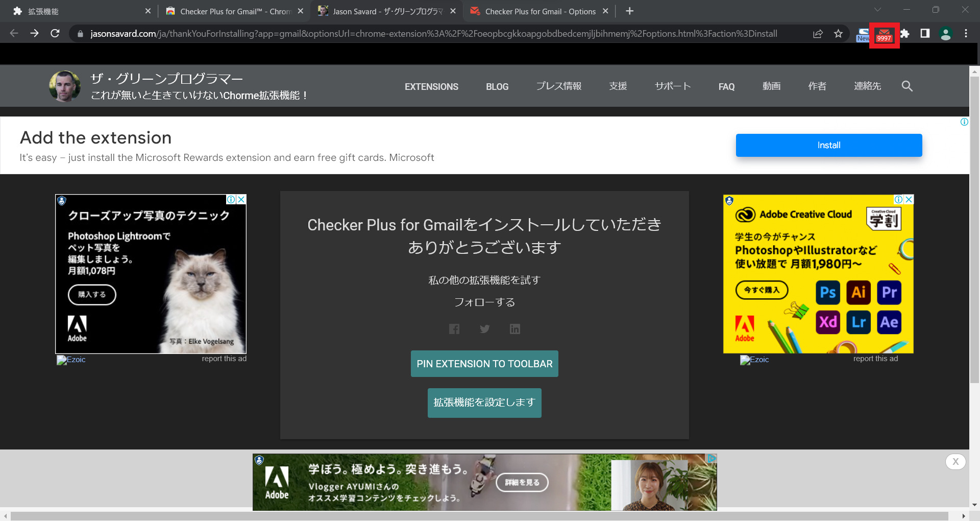
Task: Open the 支援 menu item
Action: click(618, 86)
